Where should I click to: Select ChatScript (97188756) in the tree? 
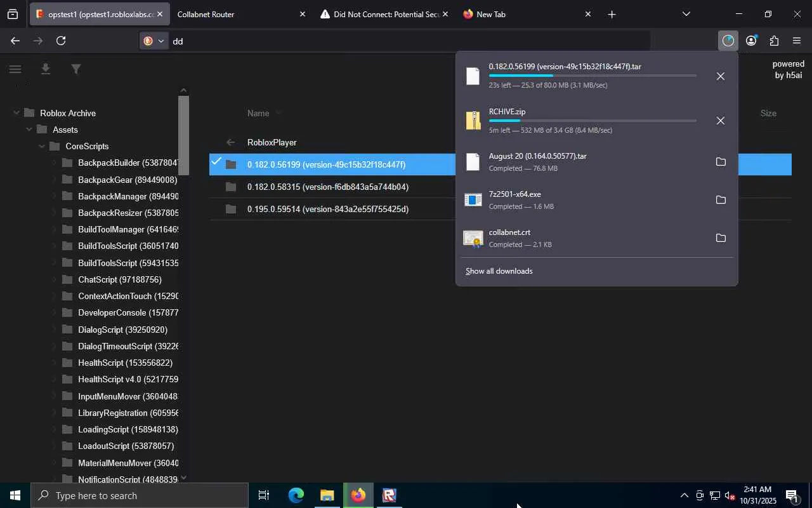[x=120, y=279]
